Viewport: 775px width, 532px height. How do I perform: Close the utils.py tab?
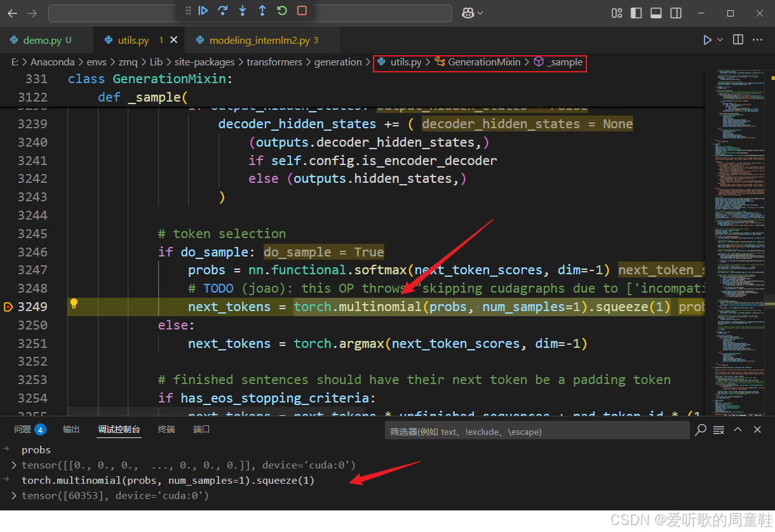click(173, 40)
